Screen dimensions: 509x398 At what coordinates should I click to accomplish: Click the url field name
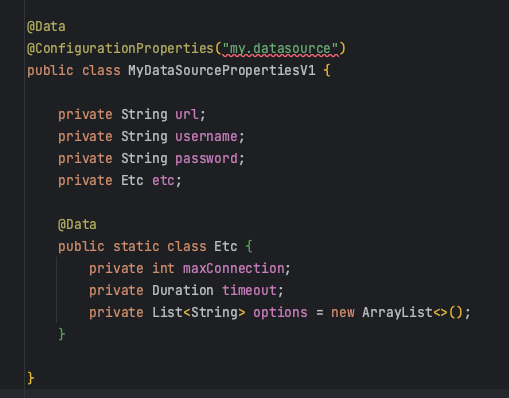(x=187, y=115)
